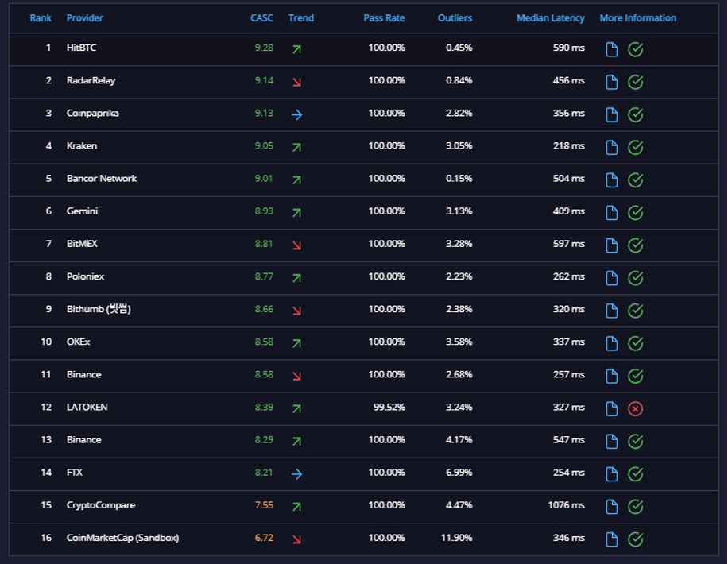The width and height of the screenshot is (728, 564).
Task: Select the CoinMarketCap (Sandbox) provider name
Action: pos(122,538)
